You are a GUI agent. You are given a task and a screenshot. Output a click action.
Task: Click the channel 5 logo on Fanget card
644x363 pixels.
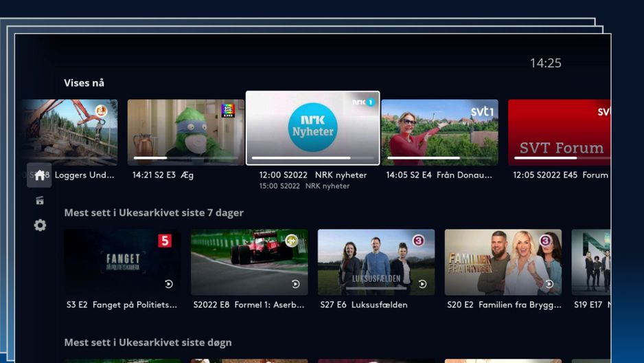pos(165,241)
